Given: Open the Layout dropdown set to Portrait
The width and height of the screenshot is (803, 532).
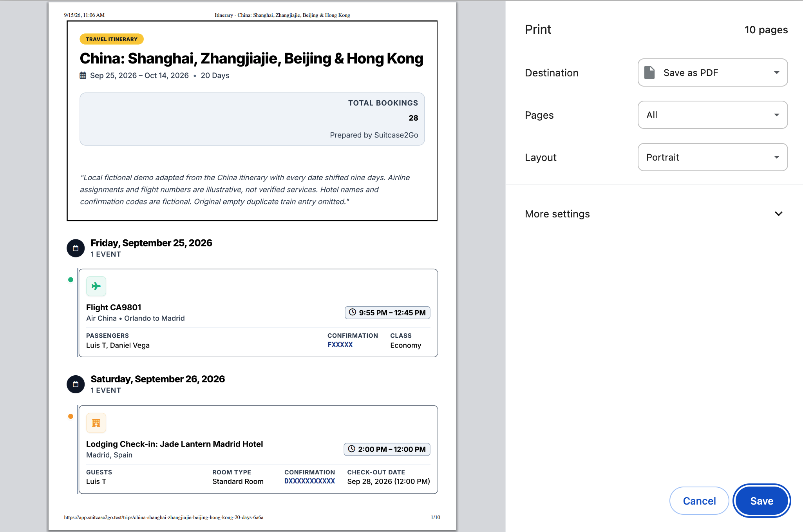Looking at the screenshot, I should click(713, 157).
